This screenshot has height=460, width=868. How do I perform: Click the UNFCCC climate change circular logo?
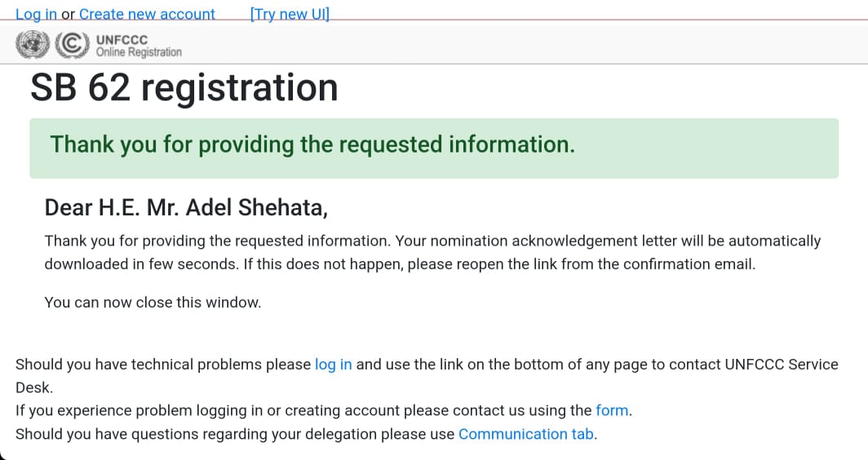(x=72, y=44)
